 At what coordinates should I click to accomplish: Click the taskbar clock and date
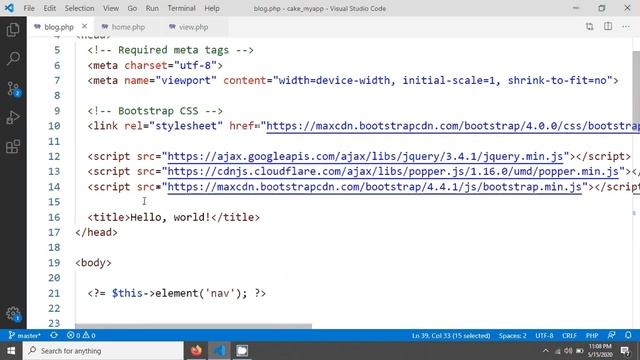click(x=600, y=351)
